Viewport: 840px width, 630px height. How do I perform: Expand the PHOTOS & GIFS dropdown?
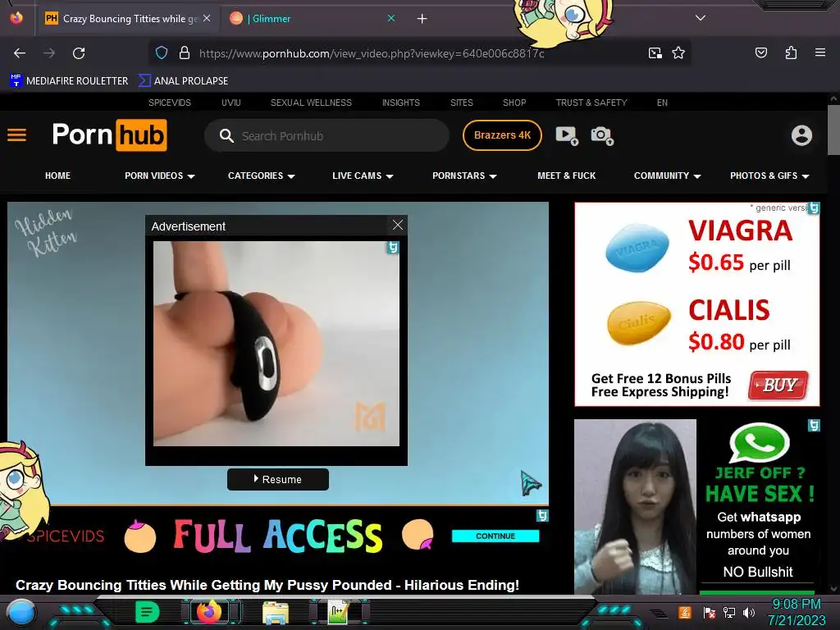(x=769, y=176)
